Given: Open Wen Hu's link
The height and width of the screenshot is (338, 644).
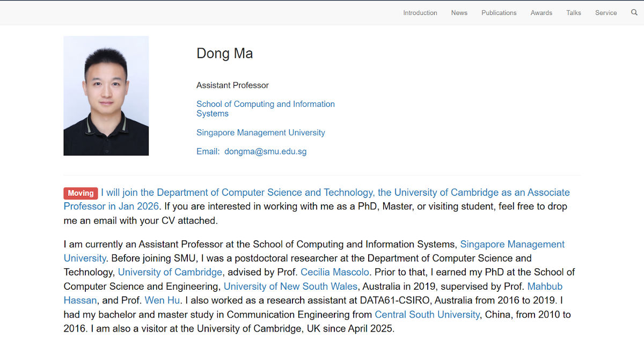Looking at the screenshot, I should [x=162, y=300].
